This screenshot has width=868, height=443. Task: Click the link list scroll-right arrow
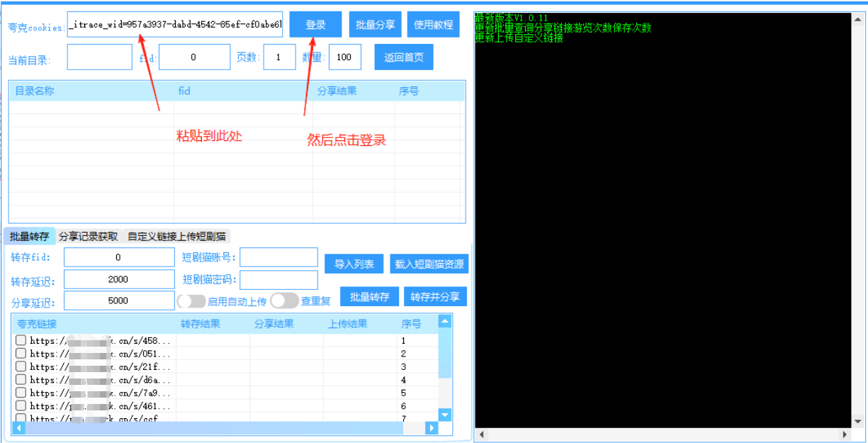[x=432, y=428]
